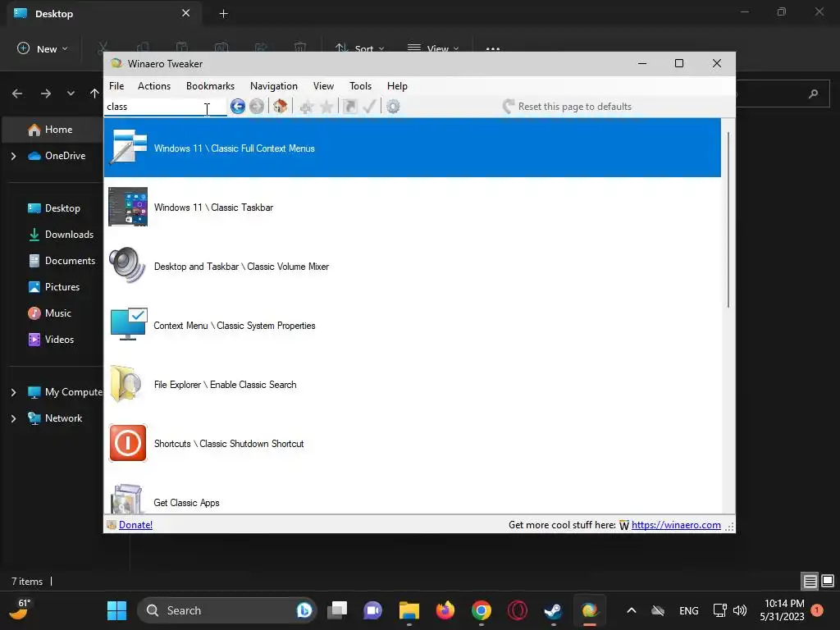Go up one folder in File Explorer
840x630 pixels.
(x=95, y=94)
